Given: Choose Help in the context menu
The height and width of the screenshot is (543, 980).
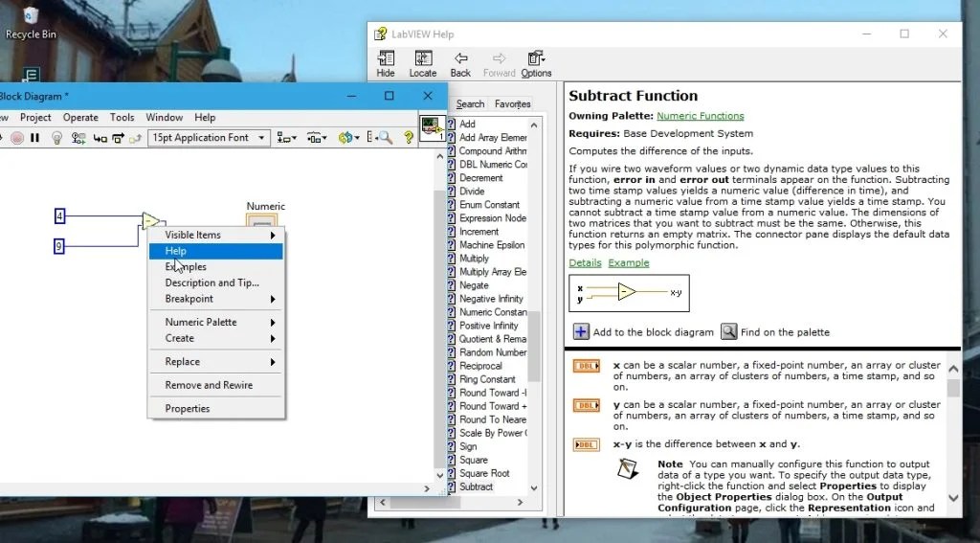Looking at the screenshot, I should 216,251.
